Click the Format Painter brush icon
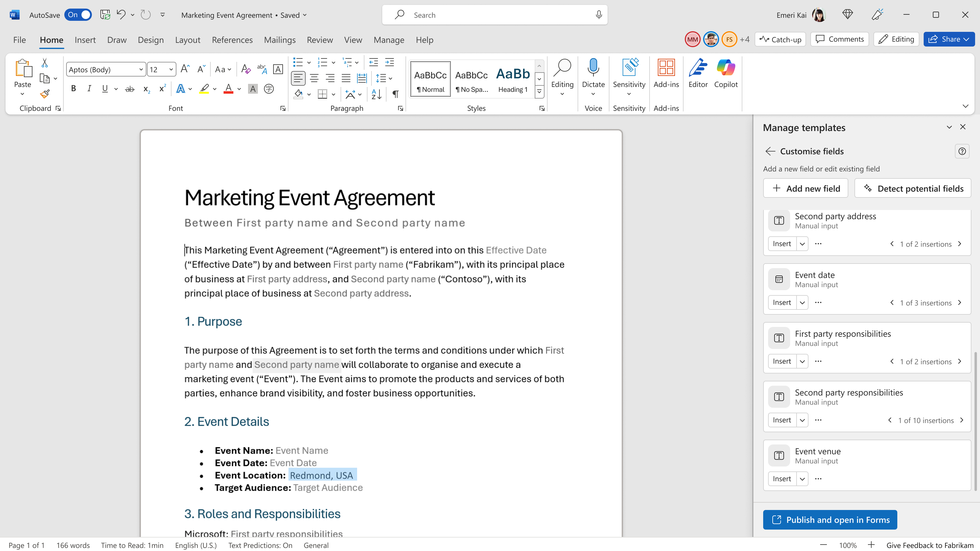 (x=45, y=94)
